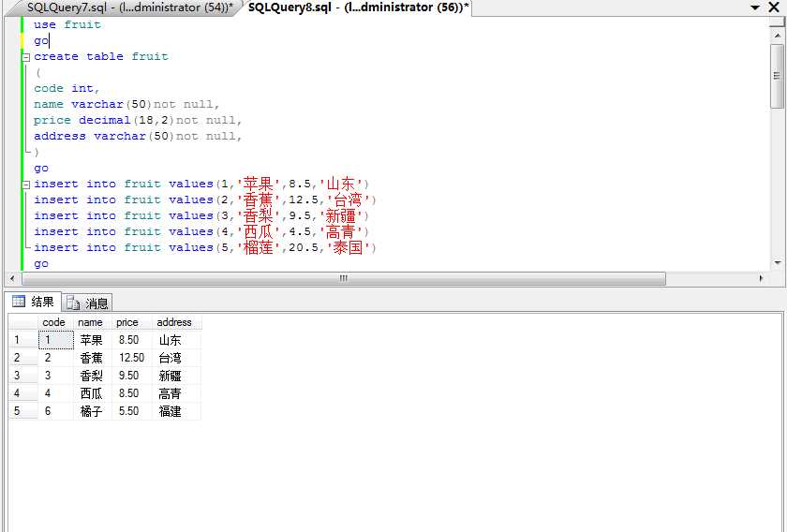Image resolution: width=787 pixels, height=532 pixels.
Task: Select result row number 2 header
Action: (x=23, y=358)
